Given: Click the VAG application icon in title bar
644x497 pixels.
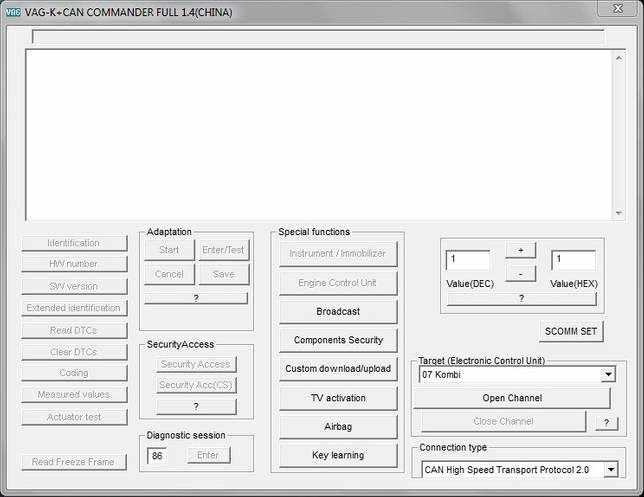Looking at the screenshot, I should [x=13, y=12].
